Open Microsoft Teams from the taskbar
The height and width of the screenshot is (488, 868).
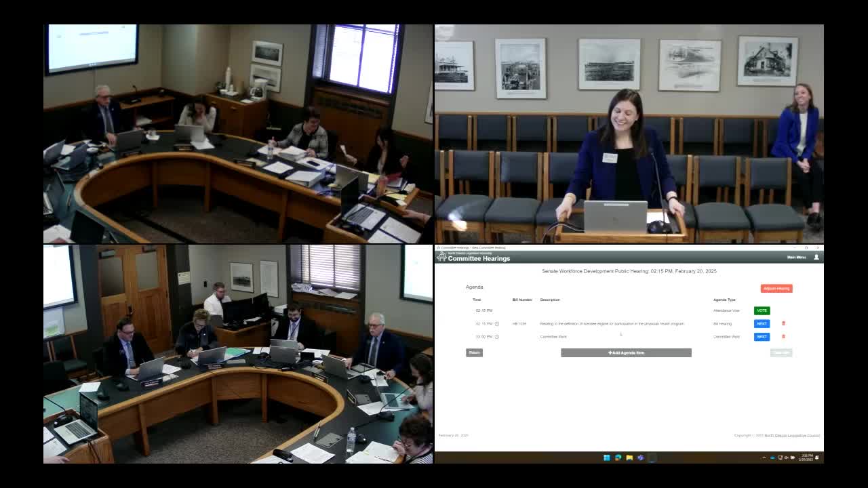[x=640, y=457]
